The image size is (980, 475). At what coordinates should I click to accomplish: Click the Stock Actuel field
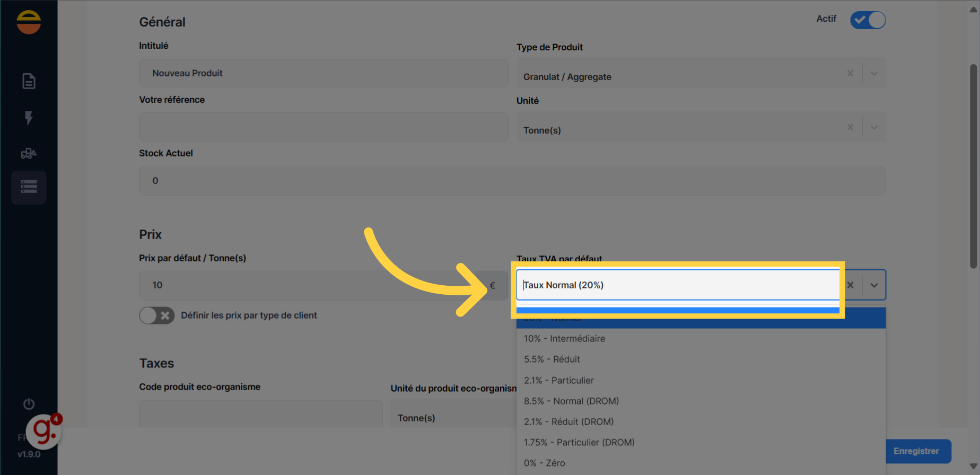tap(512, 181)
